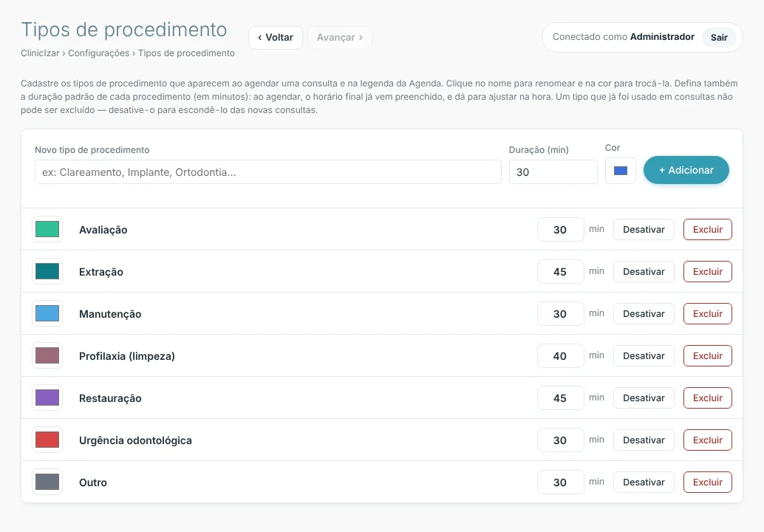Edit the Urgência odontológica duration field
This screenshot has width=764, height=532.
click(x=560, y=440)
